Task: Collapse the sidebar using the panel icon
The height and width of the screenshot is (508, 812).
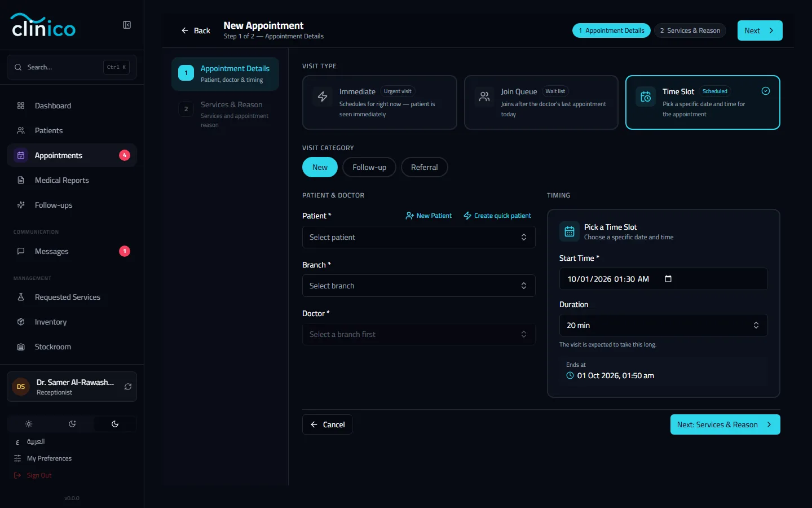Action: (x=127, y=25)
